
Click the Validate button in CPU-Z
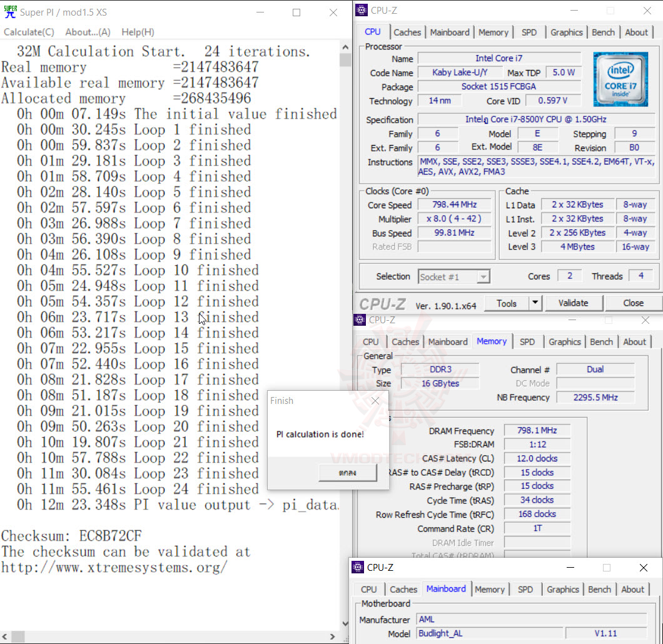tap(573, 303)
